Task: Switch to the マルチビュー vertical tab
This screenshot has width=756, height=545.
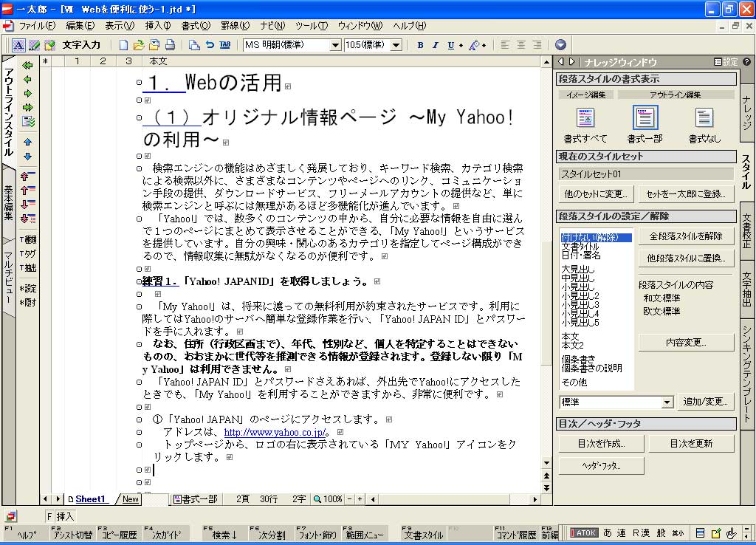Action: pos(9,278)
